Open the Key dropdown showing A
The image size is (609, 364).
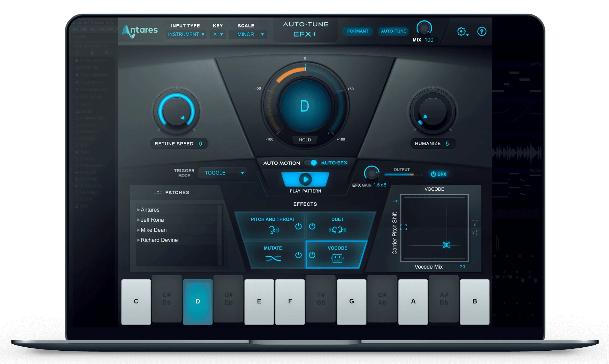click(x=218, y=34)
